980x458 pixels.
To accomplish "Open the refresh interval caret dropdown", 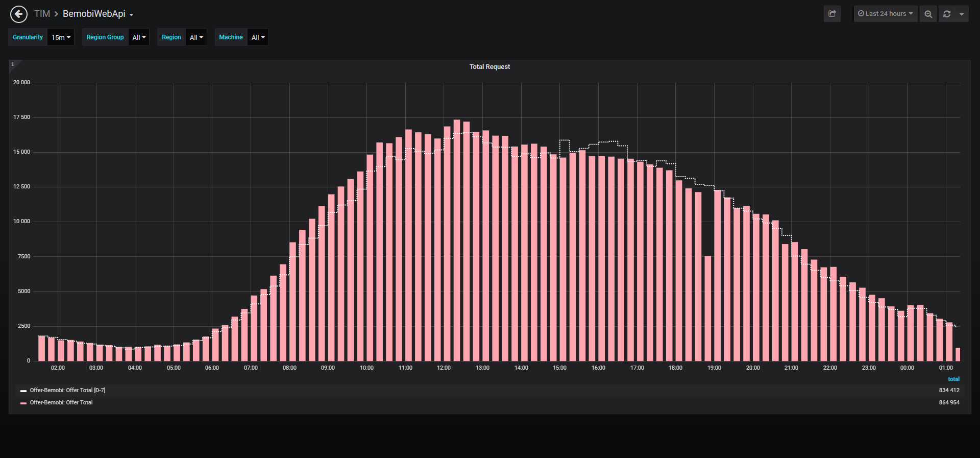I will [x=962, y=14].
